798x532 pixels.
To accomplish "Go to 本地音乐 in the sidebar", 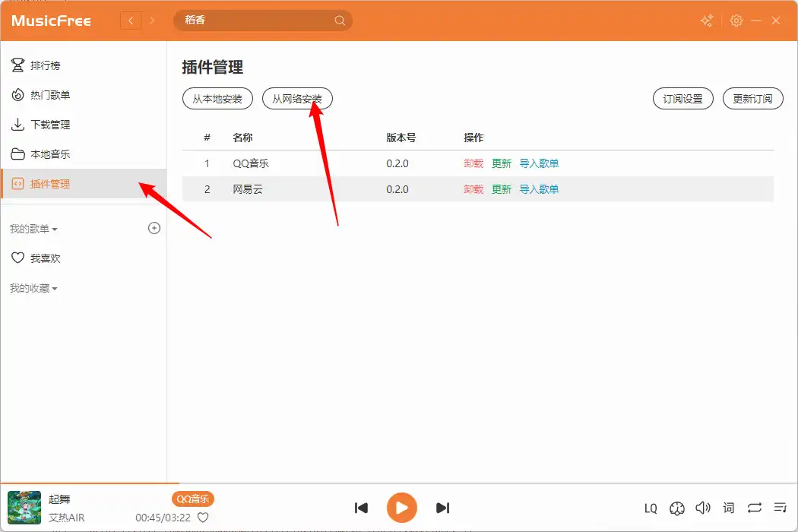I will (49, 154).
